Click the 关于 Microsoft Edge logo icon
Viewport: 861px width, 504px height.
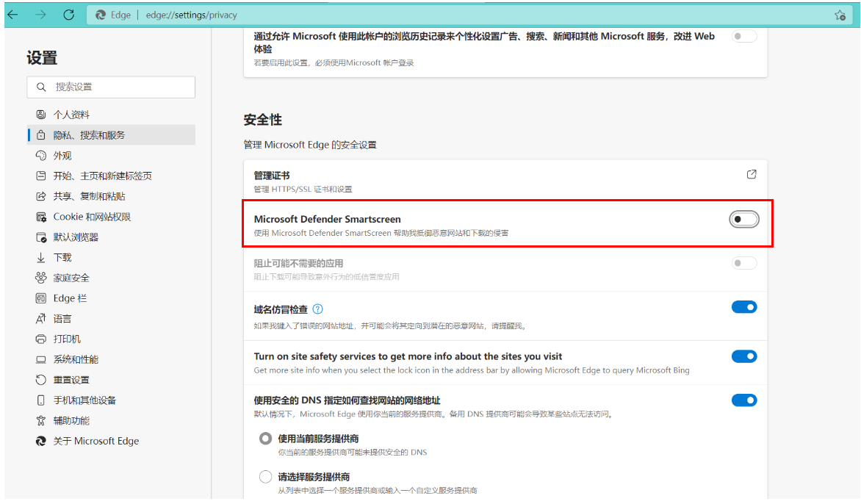[x=40, y=441]
